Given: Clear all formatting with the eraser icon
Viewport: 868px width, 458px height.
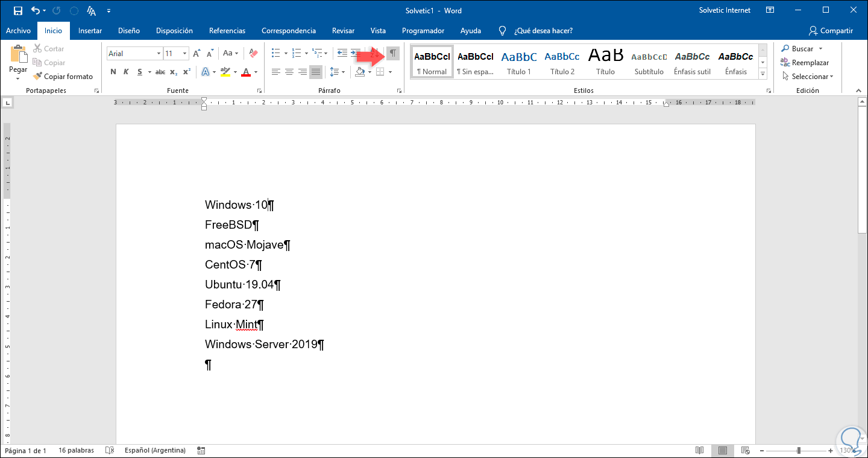Looking at the screenshot, I should pos(253,54).
